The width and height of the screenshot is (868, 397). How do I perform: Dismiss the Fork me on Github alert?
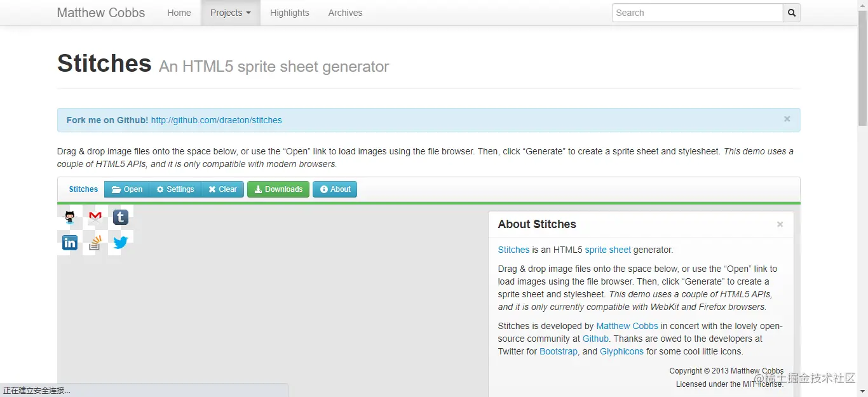click(787, 119)
